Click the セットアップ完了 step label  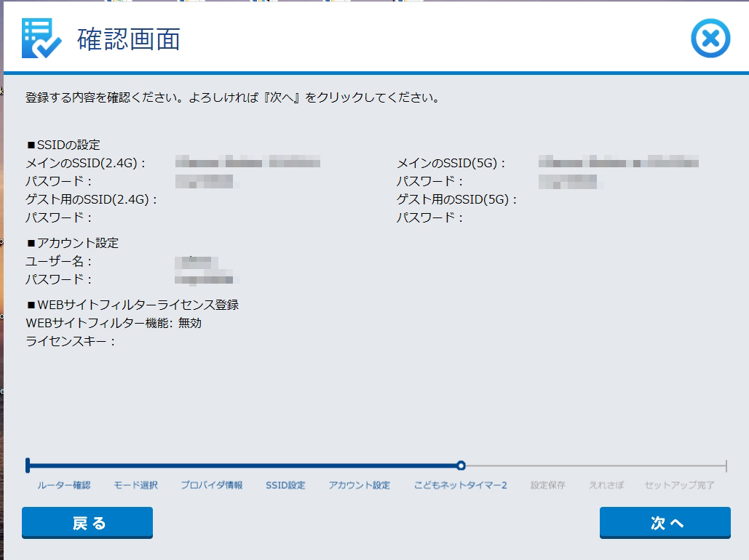coord(679,485)
